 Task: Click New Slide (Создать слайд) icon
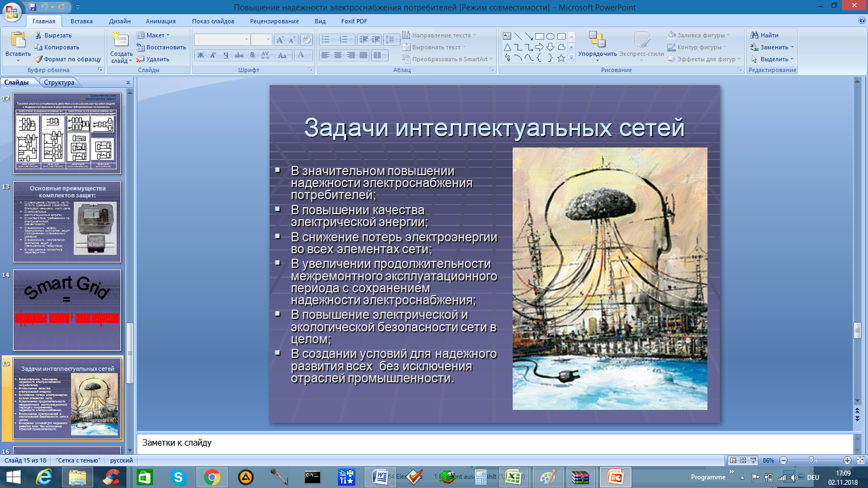click(x=120, y=40)
